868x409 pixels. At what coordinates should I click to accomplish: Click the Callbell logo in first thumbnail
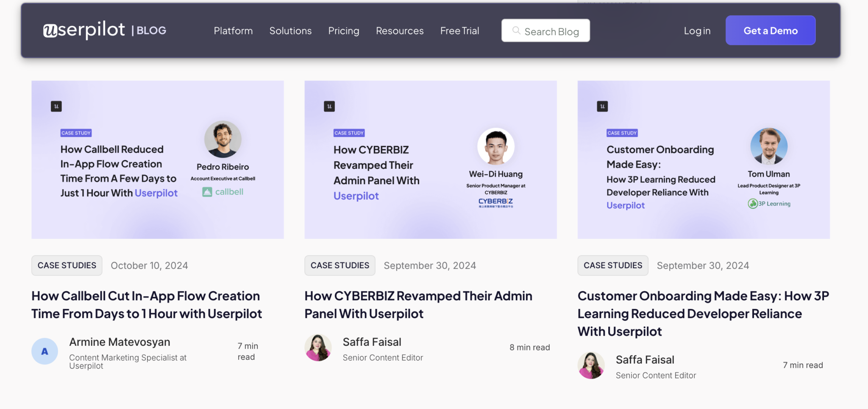point(223,192)
